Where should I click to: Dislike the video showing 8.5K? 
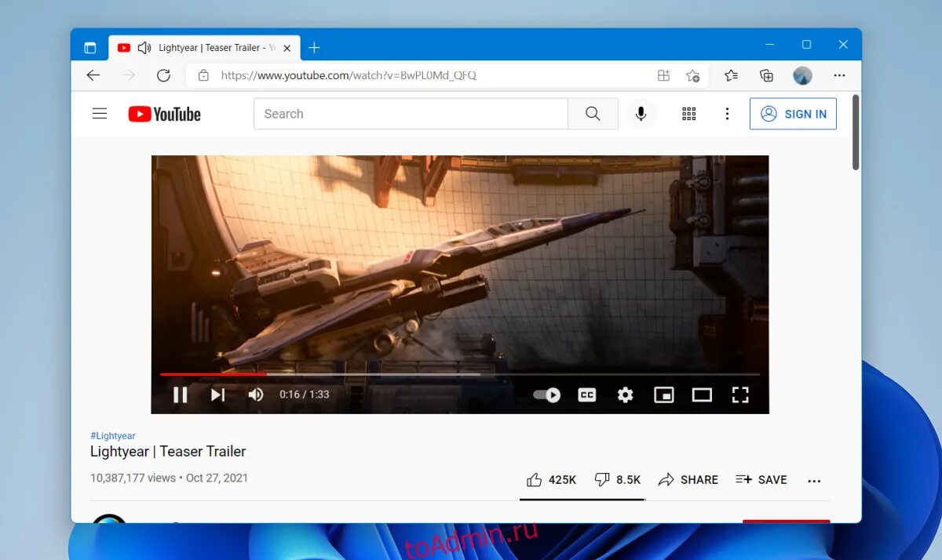click(x=617, y=479)
